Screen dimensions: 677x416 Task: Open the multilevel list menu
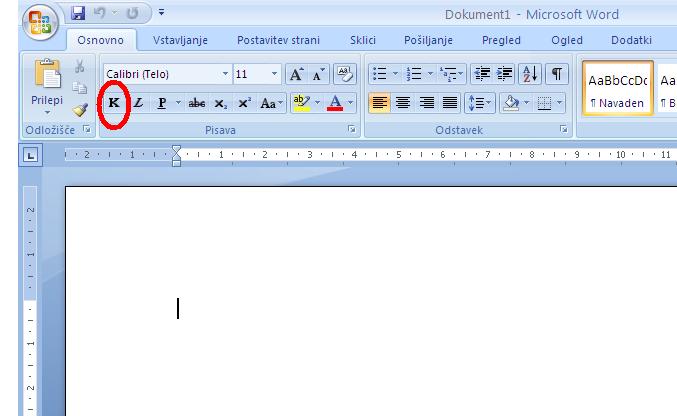point(451,74)
